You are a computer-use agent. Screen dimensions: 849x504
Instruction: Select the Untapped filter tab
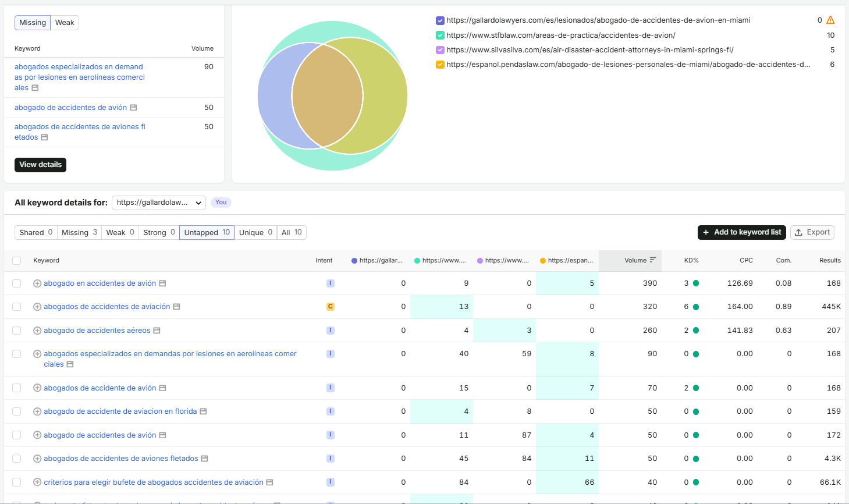[207, 232]
